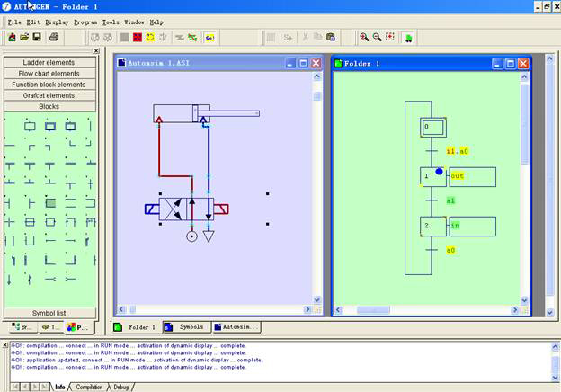This screenshot has height=392, width=561.
Task: Select the down arrow palette element
Action: pyautogui.click(x=9, y=280)
